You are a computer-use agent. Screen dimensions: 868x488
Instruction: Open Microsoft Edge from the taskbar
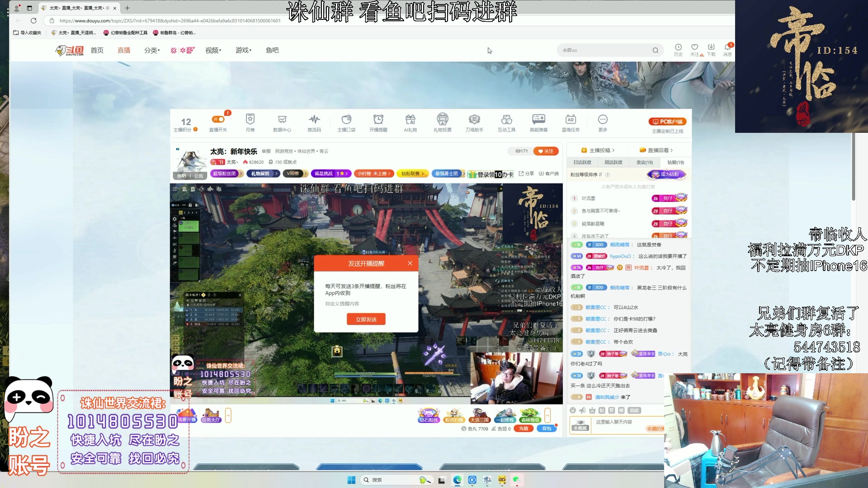coord(457,480)
